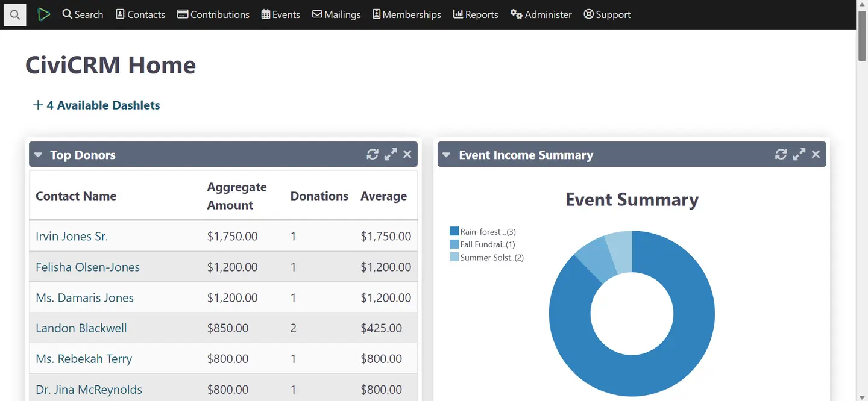The height and width of the screenshot is (401, 868).
Task: View Landon Blackwell's contact details
Action: point(81,328)
